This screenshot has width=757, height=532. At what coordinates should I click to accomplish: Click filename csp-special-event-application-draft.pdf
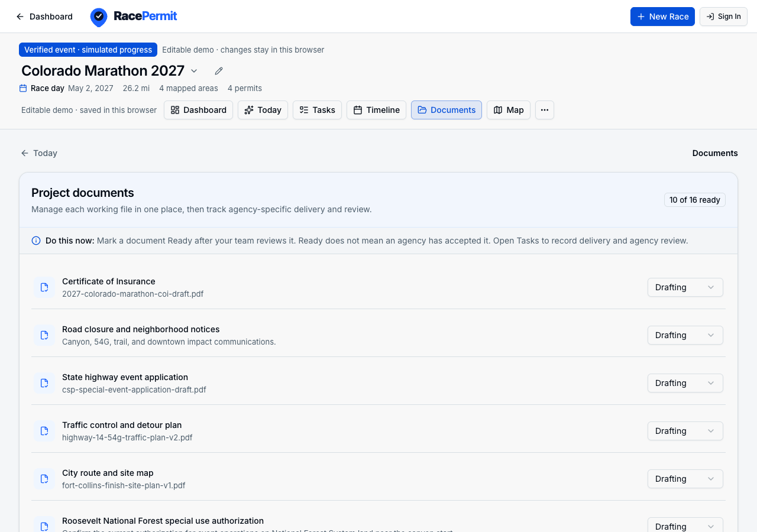pos(134,390)
